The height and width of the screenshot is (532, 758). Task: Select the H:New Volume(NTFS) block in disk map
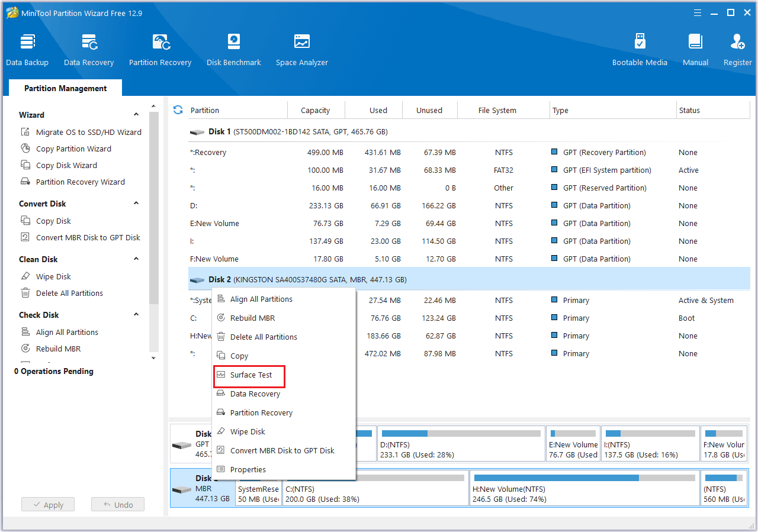click(x=584, y=488)
